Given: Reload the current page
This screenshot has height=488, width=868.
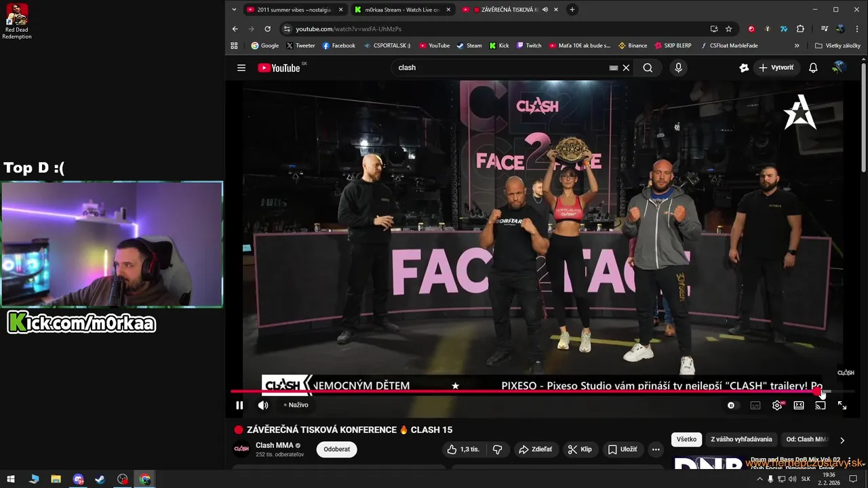Looking at the screenshot, I should coord(267,29).
